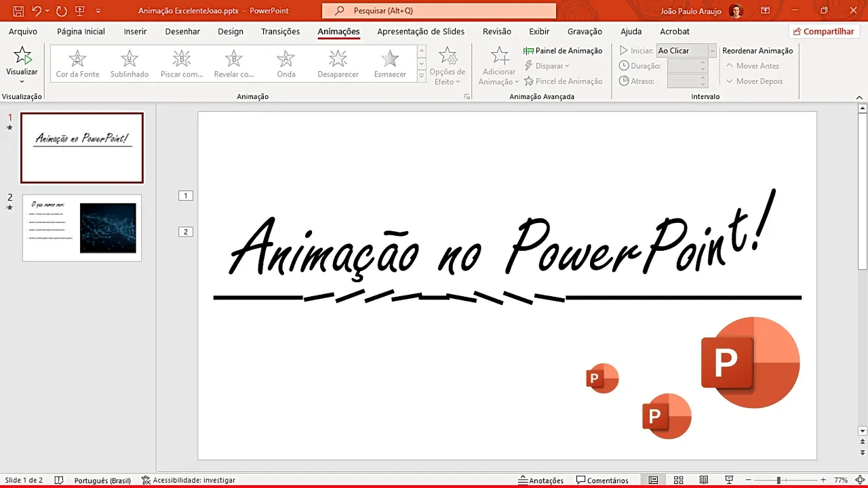Preview animations with Visualizar star icon
The image size is (868, 488).
(x=22, y=57)
